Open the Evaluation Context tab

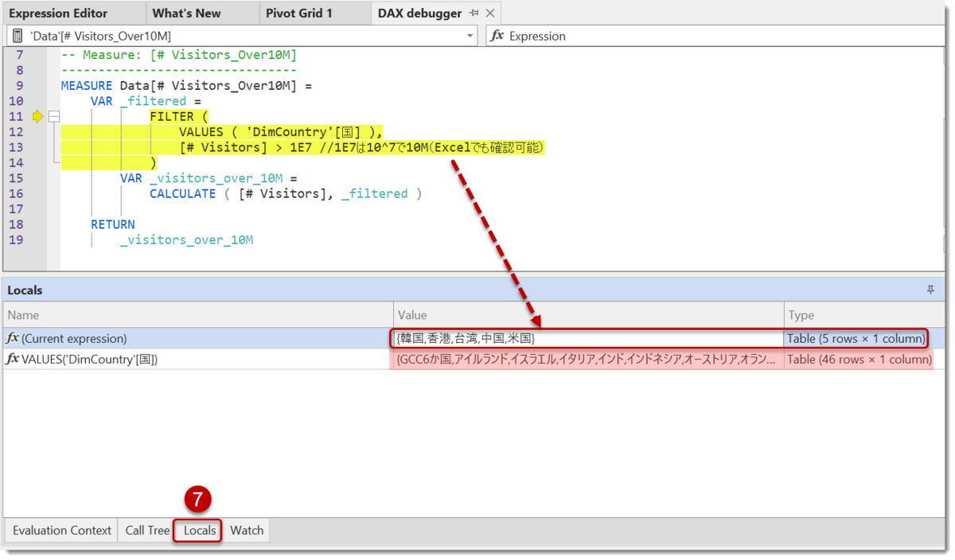[x=62, y=531]
